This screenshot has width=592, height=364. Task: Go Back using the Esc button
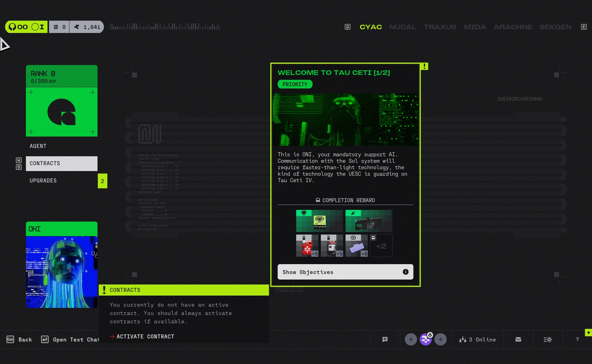point(19,340)
